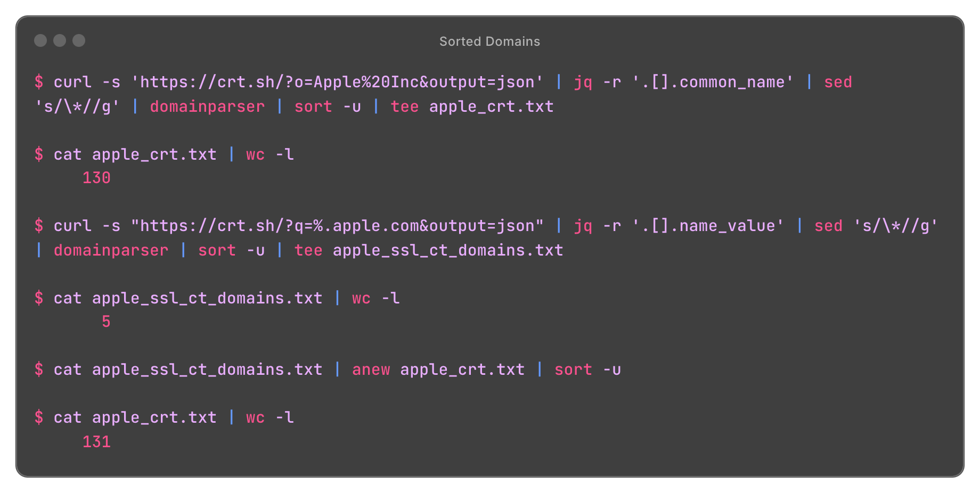Click the third gray window dot

point(79,40)
